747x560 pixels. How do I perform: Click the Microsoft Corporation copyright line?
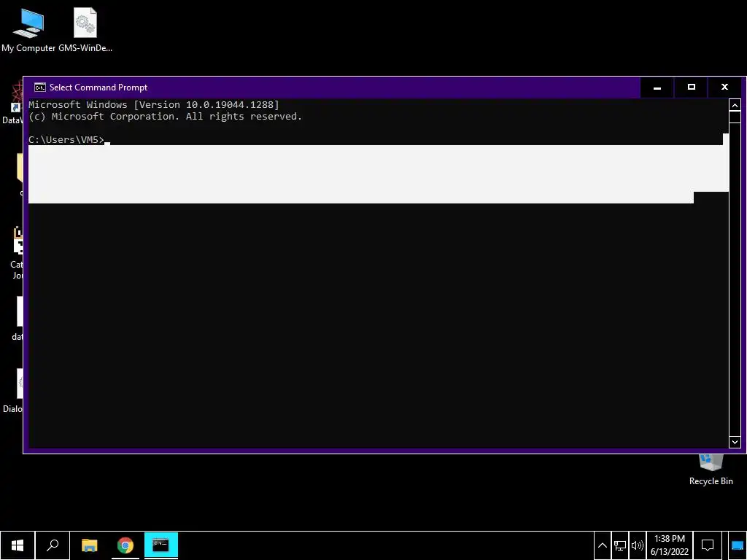[x=166, y=117]
